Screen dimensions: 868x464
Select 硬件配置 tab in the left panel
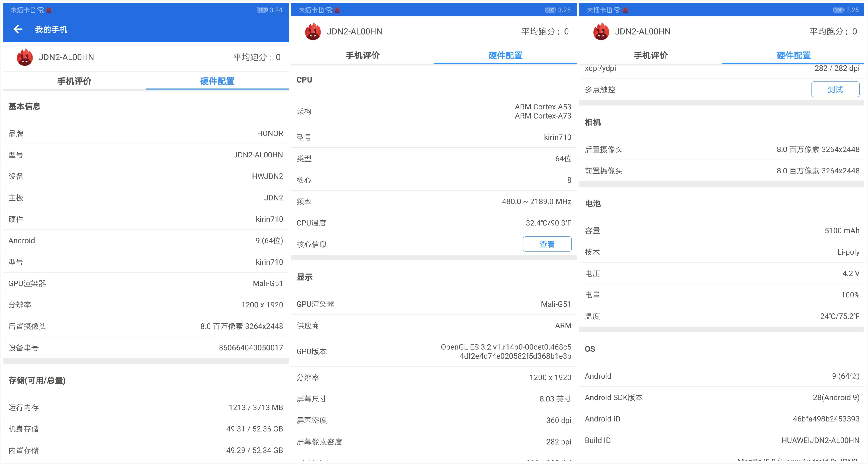click(217, 81)
